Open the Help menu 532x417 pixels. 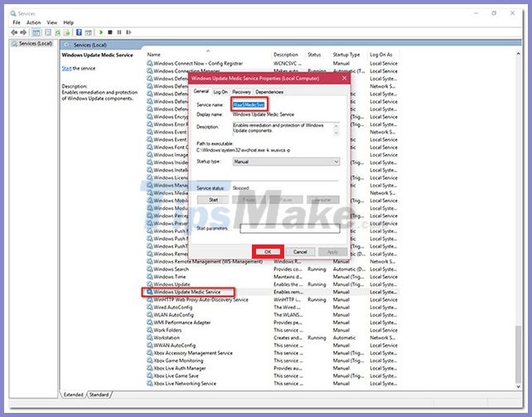point(69,22)
